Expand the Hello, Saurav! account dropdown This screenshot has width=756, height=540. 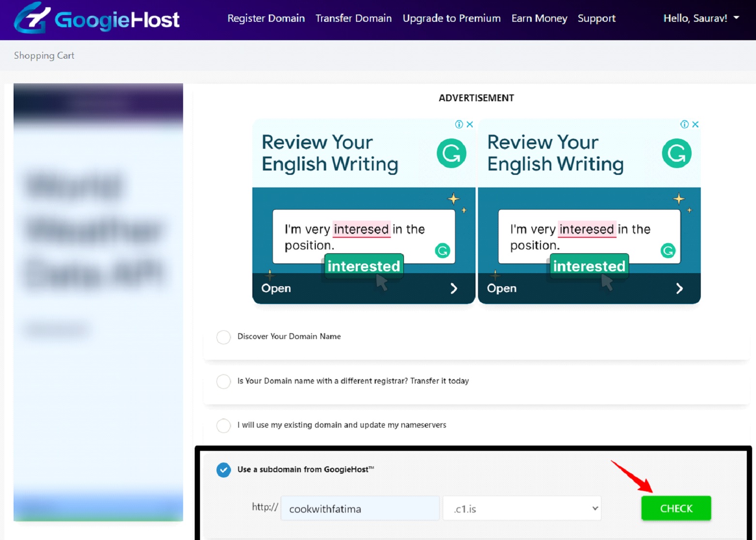click(701, 18)
